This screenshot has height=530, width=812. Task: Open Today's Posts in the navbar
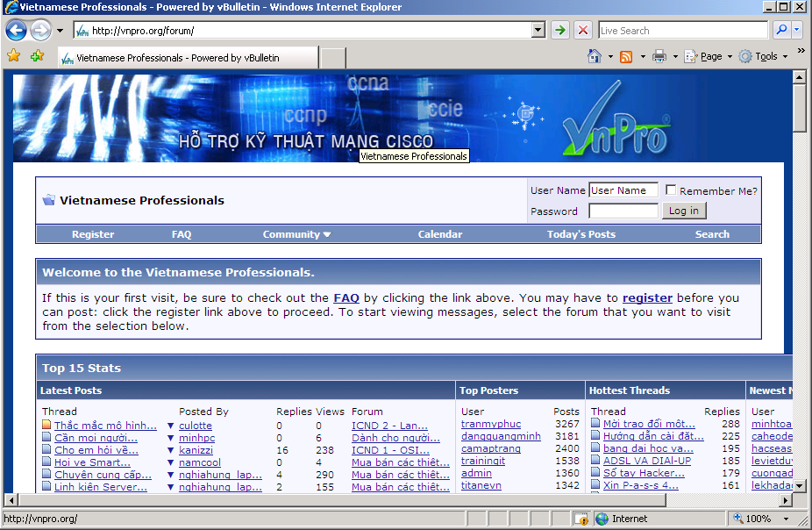[581, 234]
